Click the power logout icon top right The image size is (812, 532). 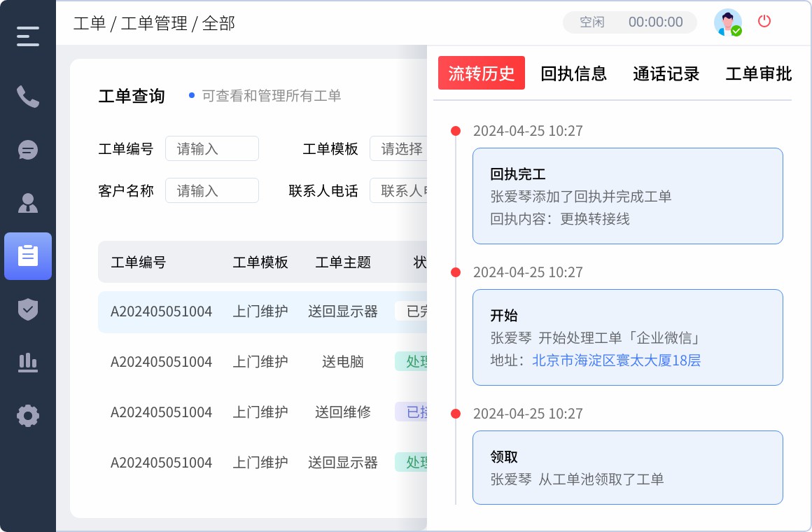764,22
